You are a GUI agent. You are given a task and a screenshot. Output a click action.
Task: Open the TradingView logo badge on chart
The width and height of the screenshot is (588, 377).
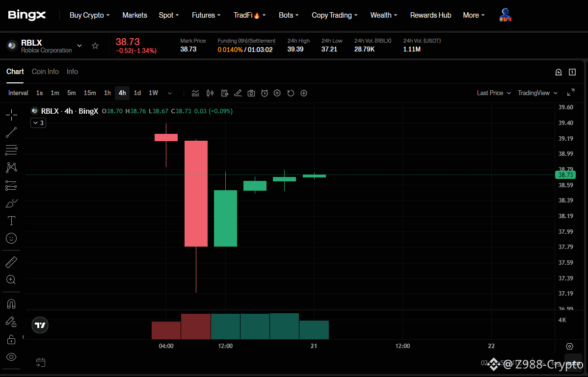[x=40, y=325]
